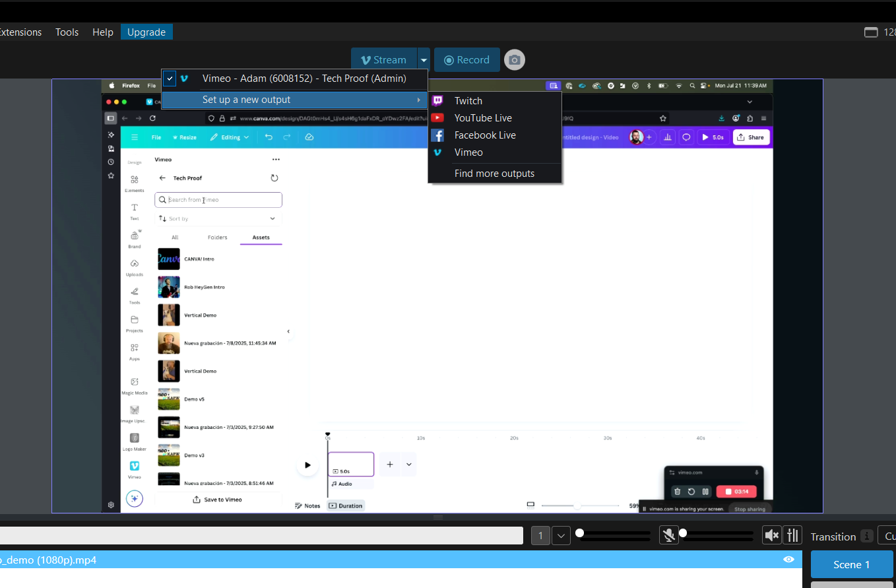Click the Twitch icon in the outputs submenu

click(x=437, y=100)
